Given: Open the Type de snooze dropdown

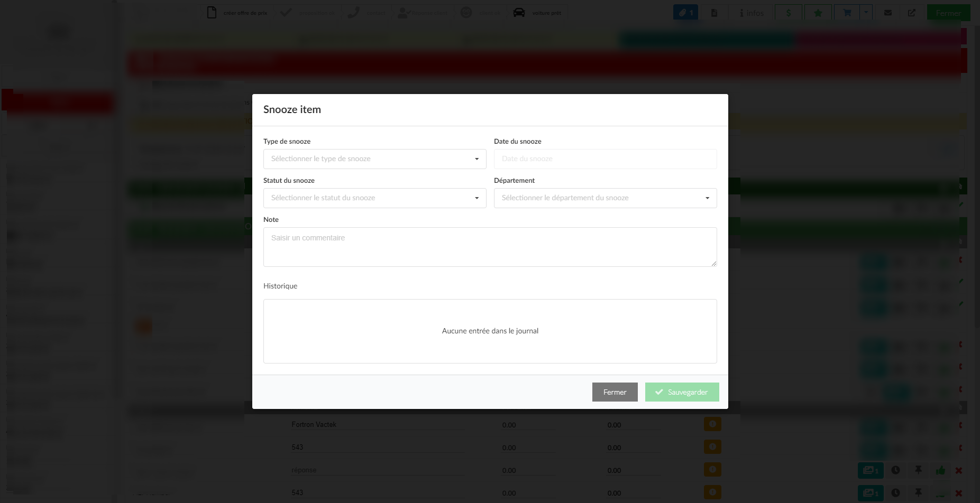Looking at the screenshot, I should coord(374,159).
